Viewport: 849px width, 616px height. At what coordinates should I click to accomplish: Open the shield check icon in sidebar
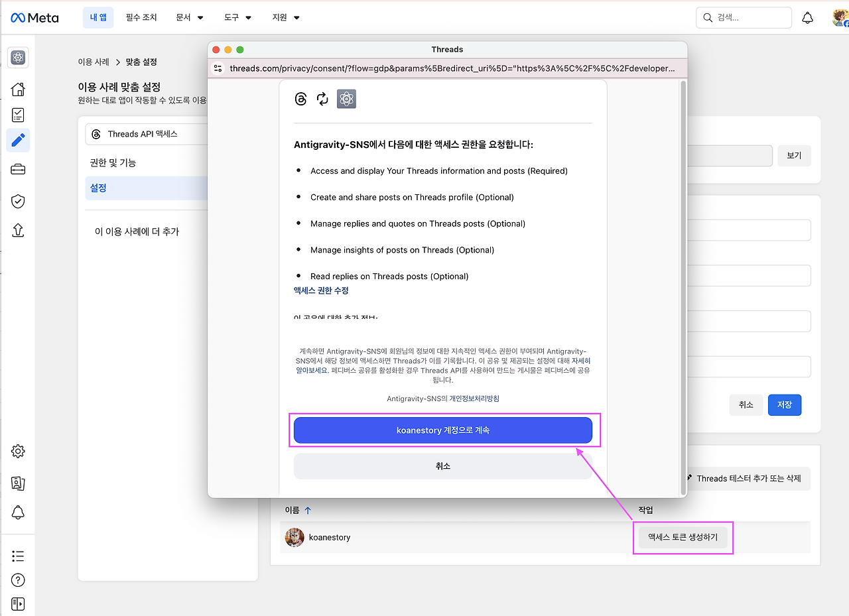click(18, 201)
